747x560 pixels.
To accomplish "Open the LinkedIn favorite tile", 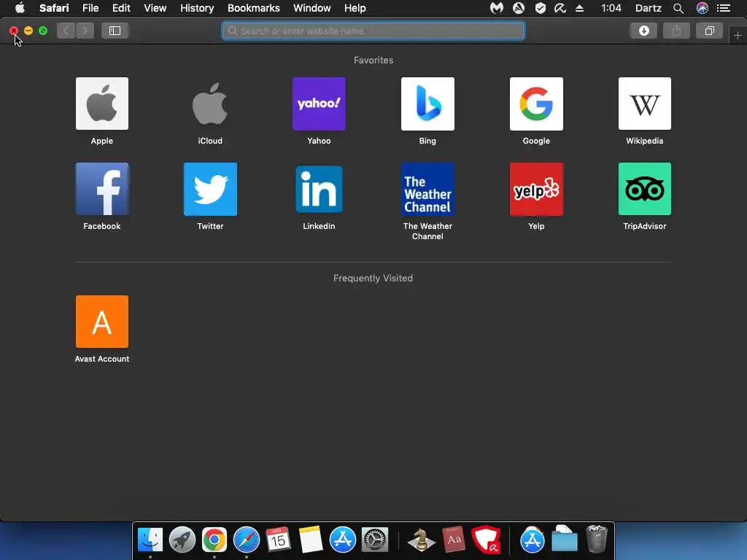I will (x=319, y=189).
